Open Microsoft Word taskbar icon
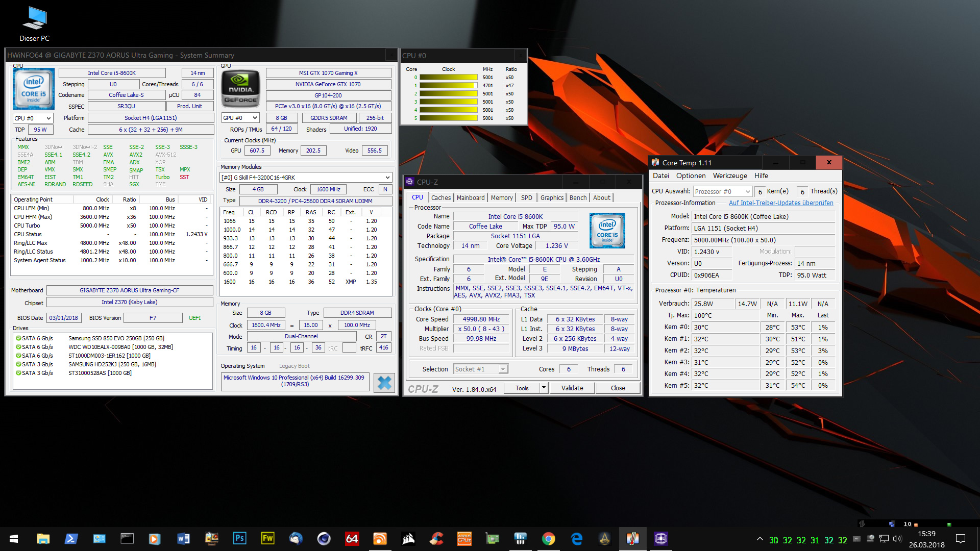 tap(183, 538)
